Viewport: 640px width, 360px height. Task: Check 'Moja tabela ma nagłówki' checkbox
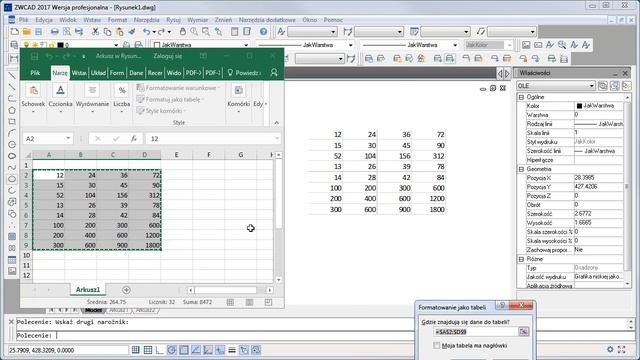437,345
